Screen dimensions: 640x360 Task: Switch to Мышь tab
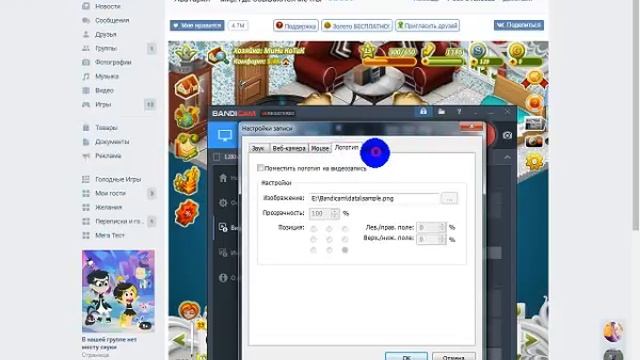click(320, 148)
